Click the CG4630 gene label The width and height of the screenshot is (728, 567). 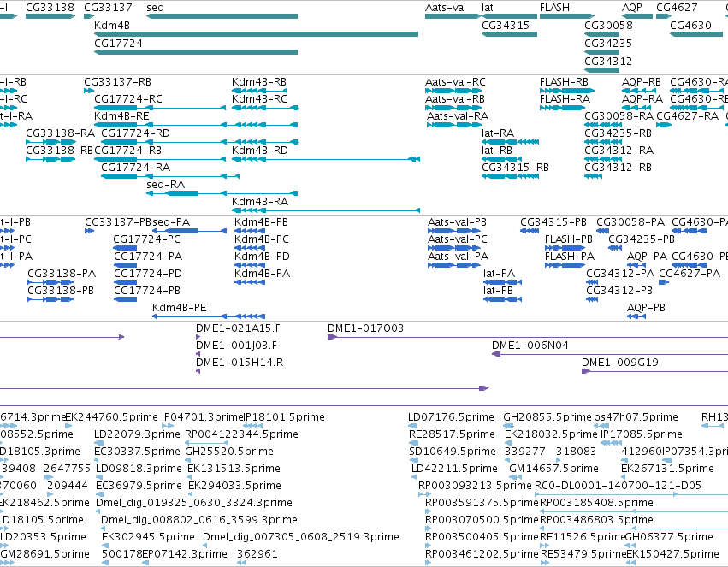(690, 26)
